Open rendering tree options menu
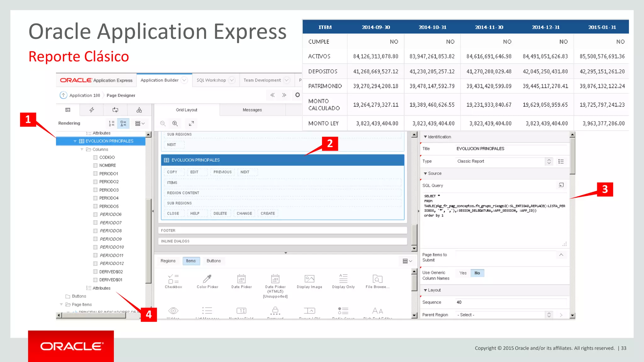The width and height of the screenshot is (644, 362). click(x=140, y=123)
